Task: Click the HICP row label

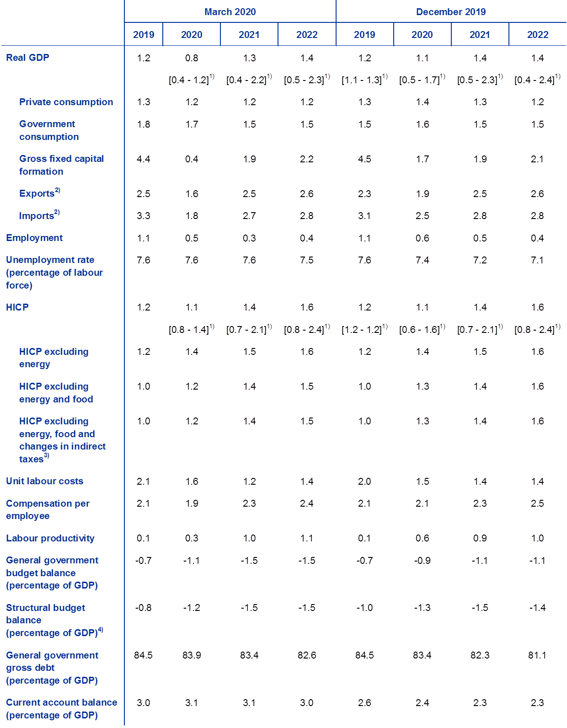Action: [x=17, y=307]
